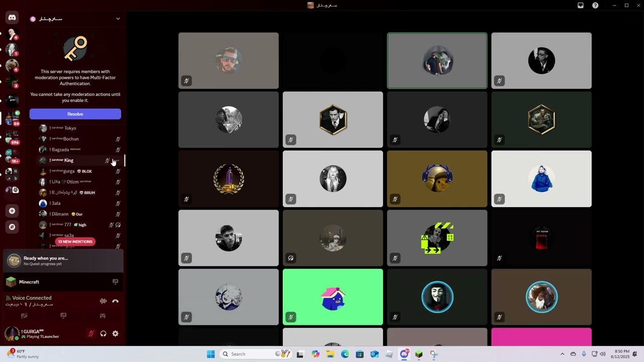This screenshot has width=644, height=362.
Task: Select the green-outlined speaking participant tile
Action: [437, 61]
